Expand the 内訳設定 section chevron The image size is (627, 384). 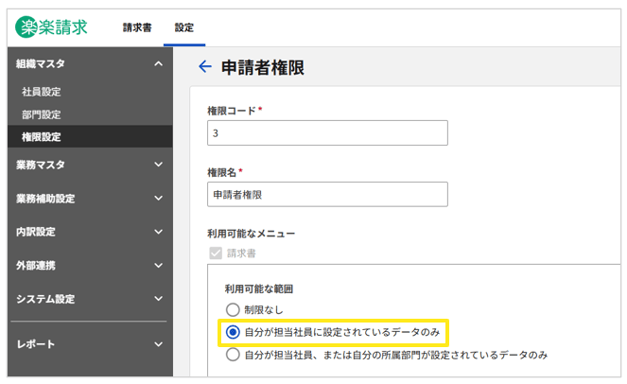pos(158,232)
